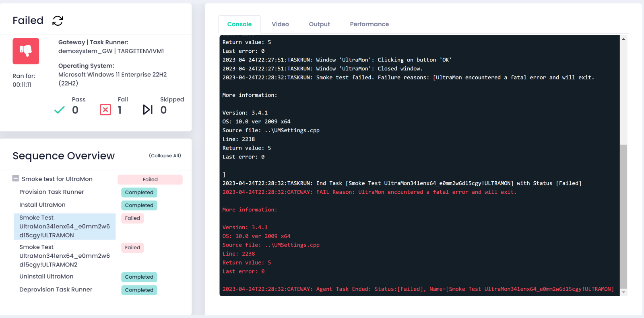Collapse the Smoke test for UltraMon sequence
644x318 pixels.
pos(16,178)
